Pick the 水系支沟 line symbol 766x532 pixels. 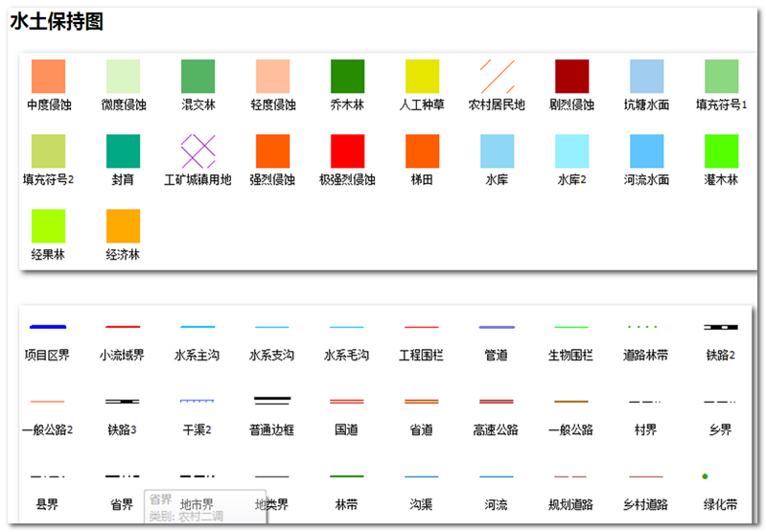[x=272, y=327]
